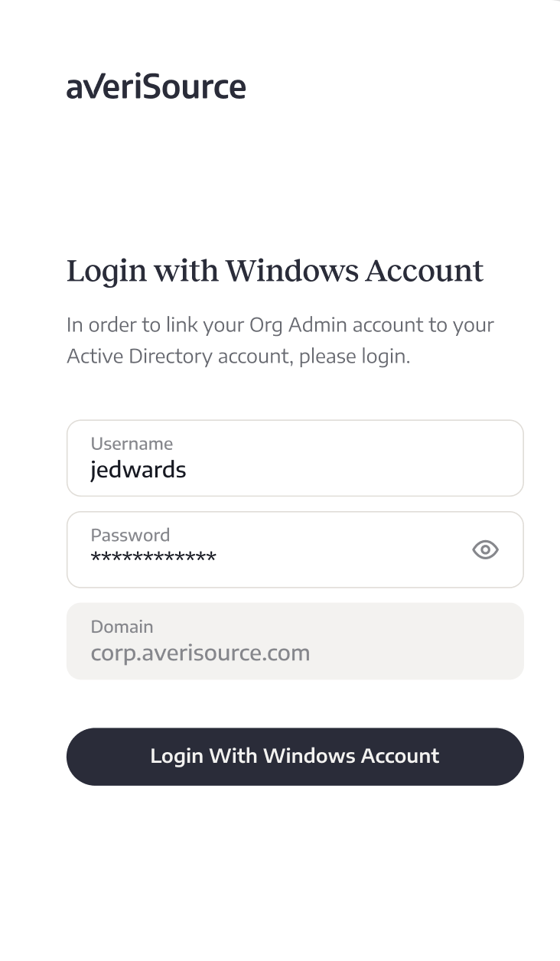560x961 pixels.
Task: Show password using the eye icon
Action: point(485,549)
